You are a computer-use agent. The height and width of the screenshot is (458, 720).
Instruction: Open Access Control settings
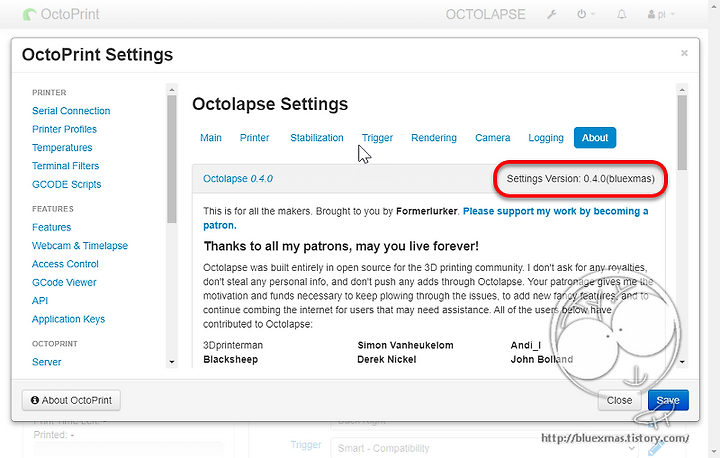pyautogui.click(x=65, y=264)
